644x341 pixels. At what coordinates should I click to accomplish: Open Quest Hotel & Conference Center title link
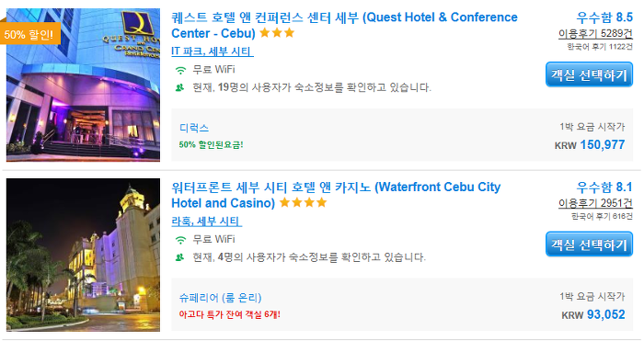click(344, 25)
